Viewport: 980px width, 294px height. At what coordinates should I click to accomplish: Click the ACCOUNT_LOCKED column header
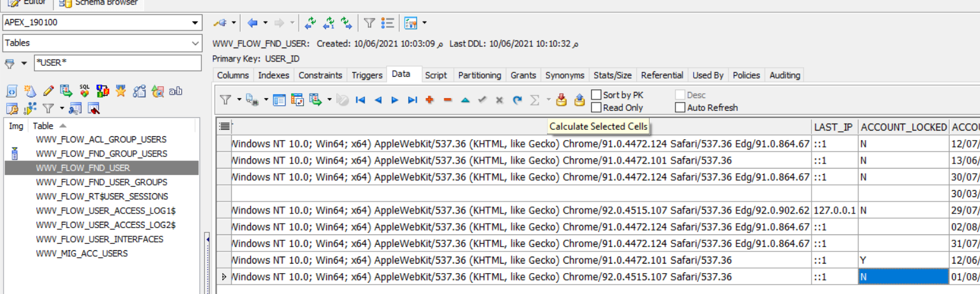[x=903, y=127]
